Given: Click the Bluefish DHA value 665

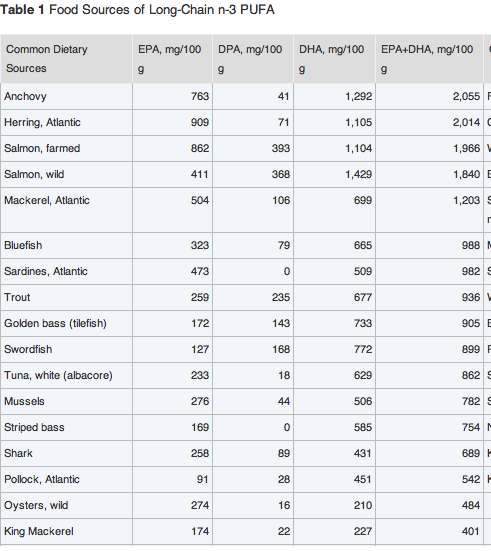Looking at the screenshot, I should pyautogui.click(x=363, y=245).
